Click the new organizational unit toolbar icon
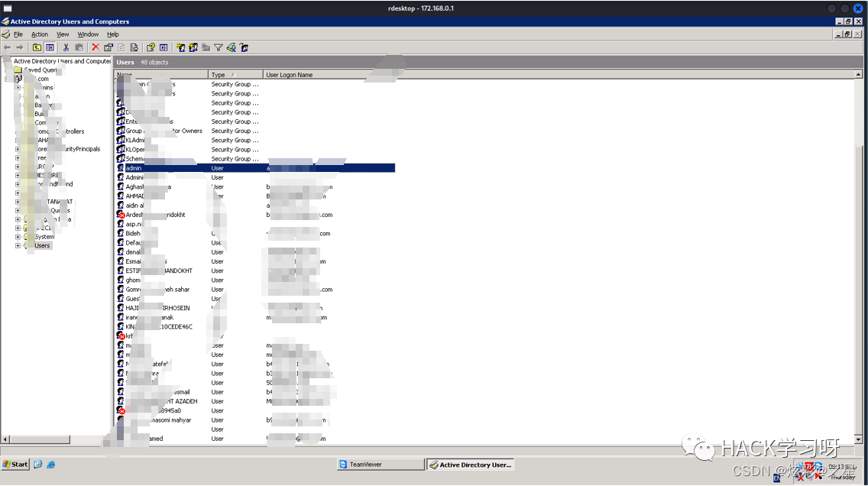 click(x=206, y=47)
